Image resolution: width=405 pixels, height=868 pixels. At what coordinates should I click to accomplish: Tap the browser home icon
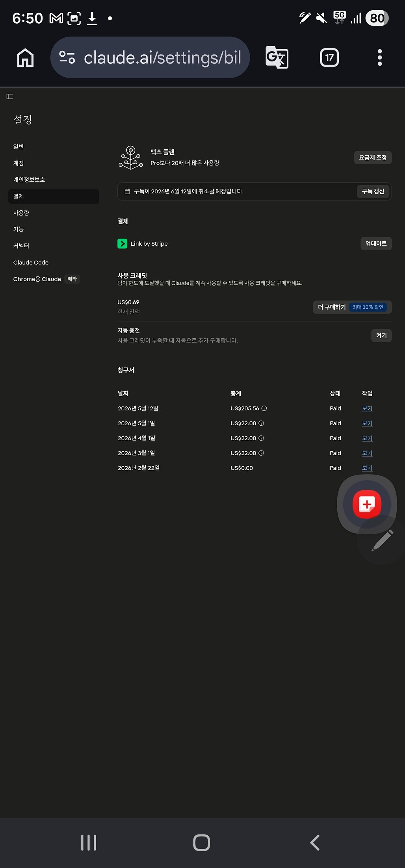(x=25, y=57)
